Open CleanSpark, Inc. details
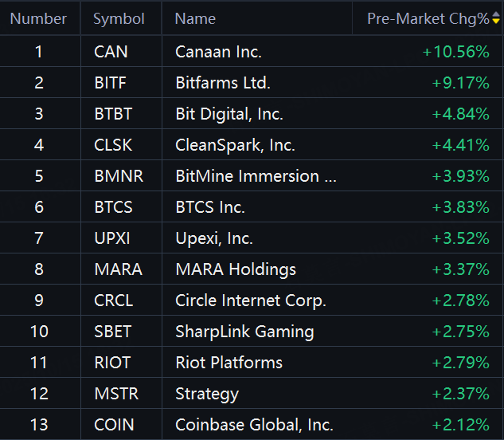504x440 pixels. pos(235,145)
